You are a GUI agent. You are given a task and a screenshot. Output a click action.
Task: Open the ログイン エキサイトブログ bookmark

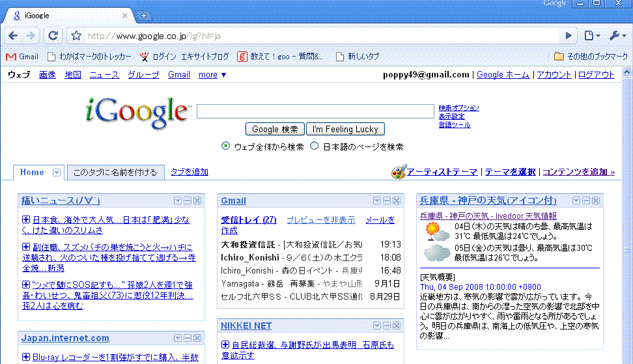point(184,57)
